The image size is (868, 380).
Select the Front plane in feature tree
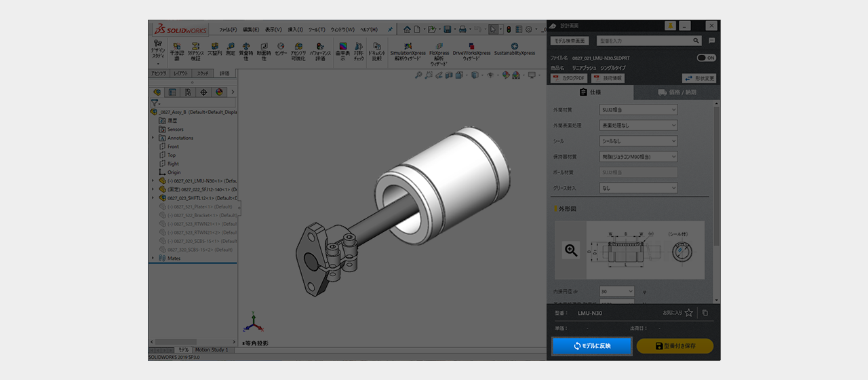point(173,147)
